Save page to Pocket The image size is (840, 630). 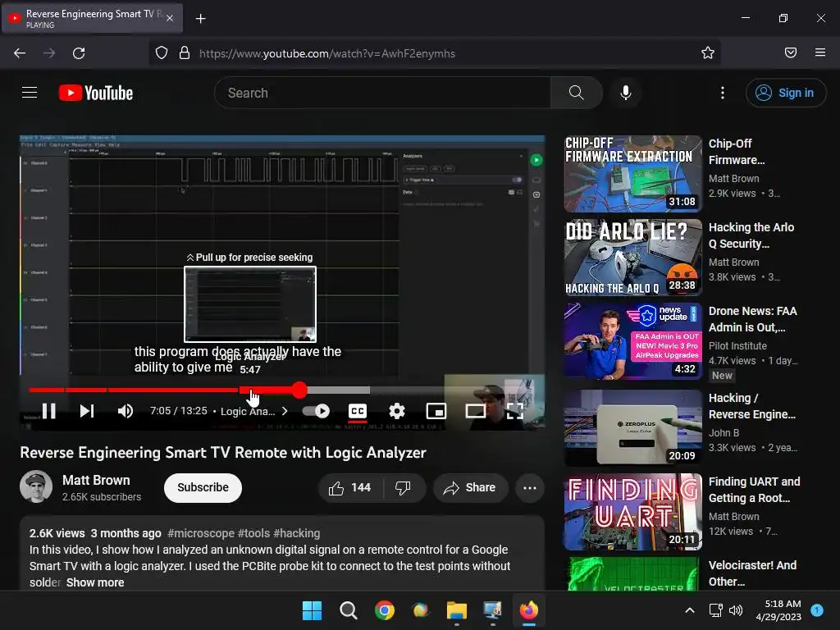click(791, 53)
